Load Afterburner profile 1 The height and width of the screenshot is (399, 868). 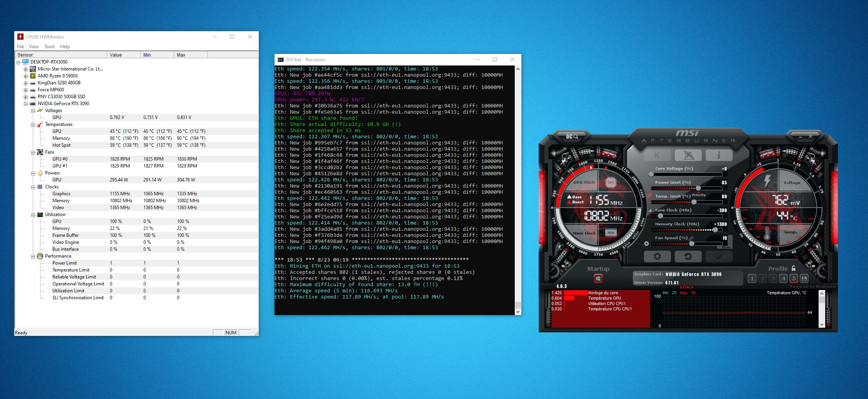(752, 278)
